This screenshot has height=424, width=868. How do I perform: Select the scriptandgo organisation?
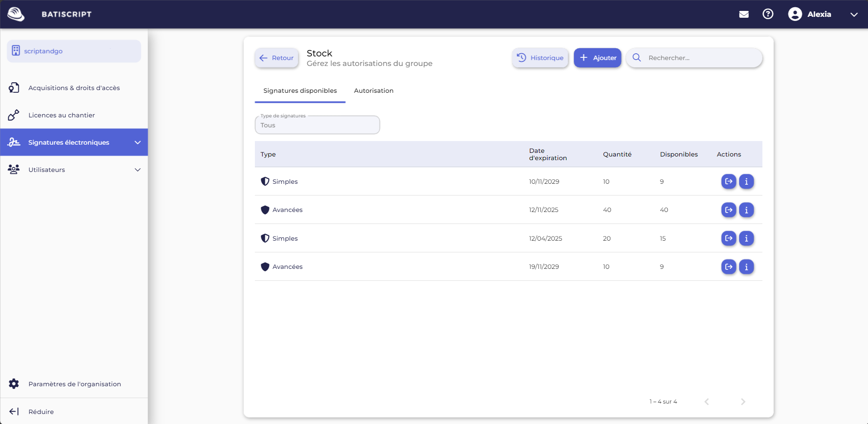[x=74, y=51]
